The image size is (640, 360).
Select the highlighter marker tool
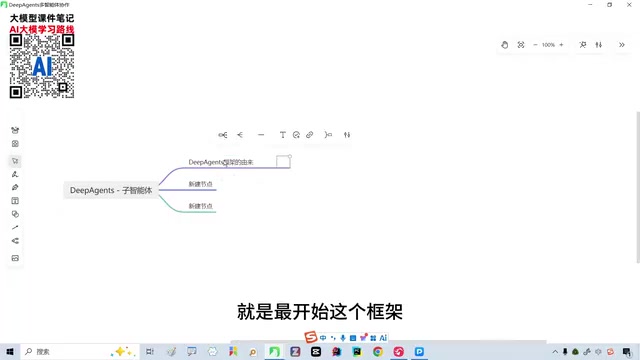coord(15,187)
